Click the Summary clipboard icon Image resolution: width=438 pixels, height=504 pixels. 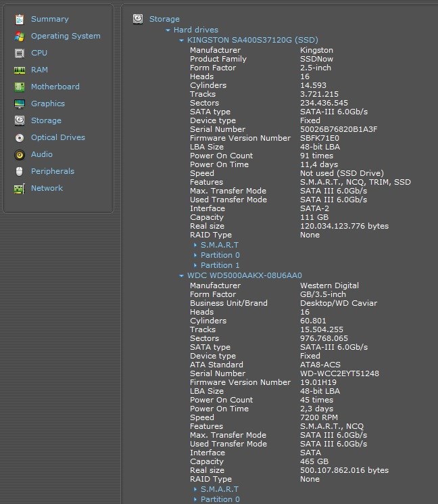(20, 20)
